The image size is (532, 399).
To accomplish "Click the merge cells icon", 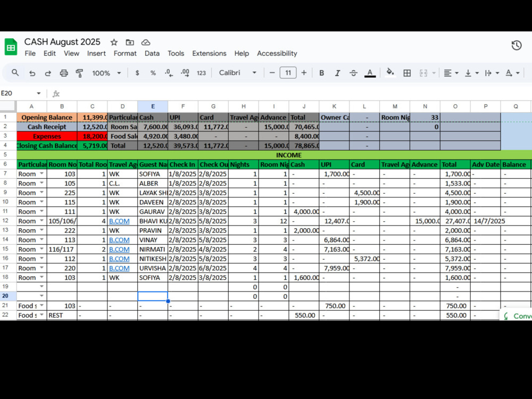I will coord(423,73).
